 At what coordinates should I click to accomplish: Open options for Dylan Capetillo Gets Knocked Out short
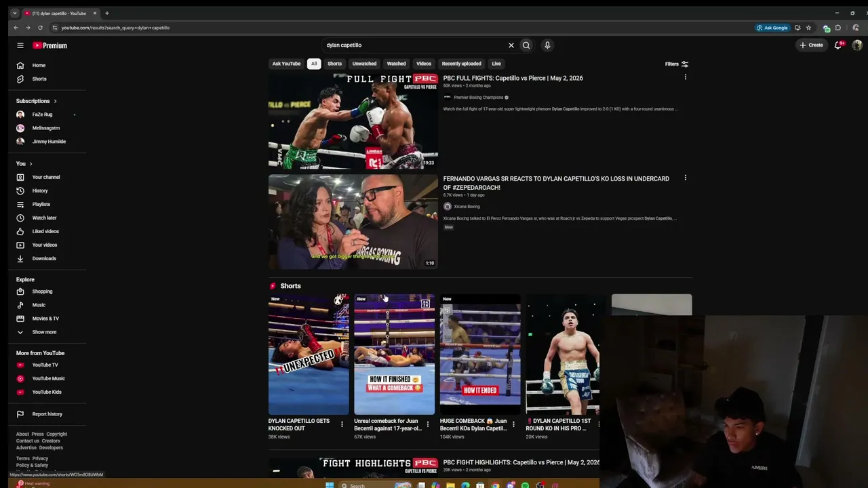tap(342, 424)
